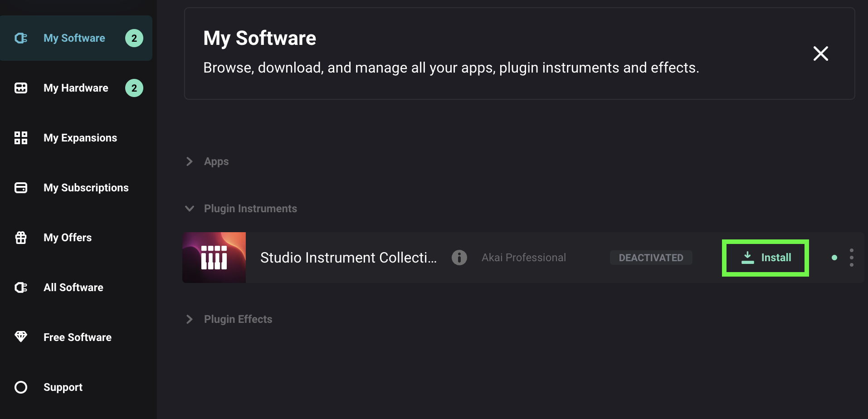Collapse the Plugin Instruments section
The height and width of the screenshot is (419, 868).
(190, 209)
